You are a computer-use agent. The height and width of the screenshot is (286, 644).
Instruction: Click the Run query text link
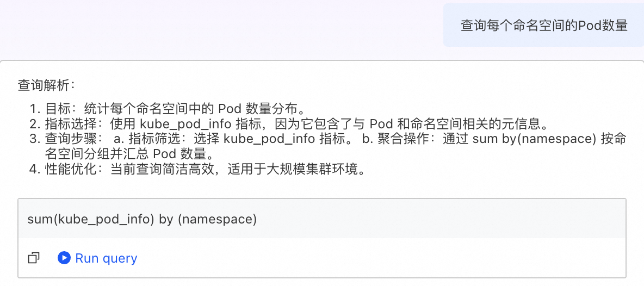point(106,258)
